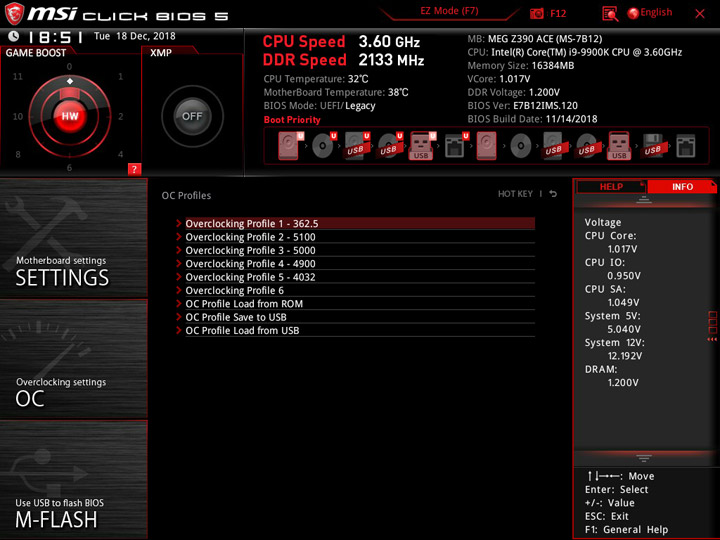The width and height of the screenshot is (720, 540).
Task: Click the info panel bottom scroll handle
Action: coord(644,458)
